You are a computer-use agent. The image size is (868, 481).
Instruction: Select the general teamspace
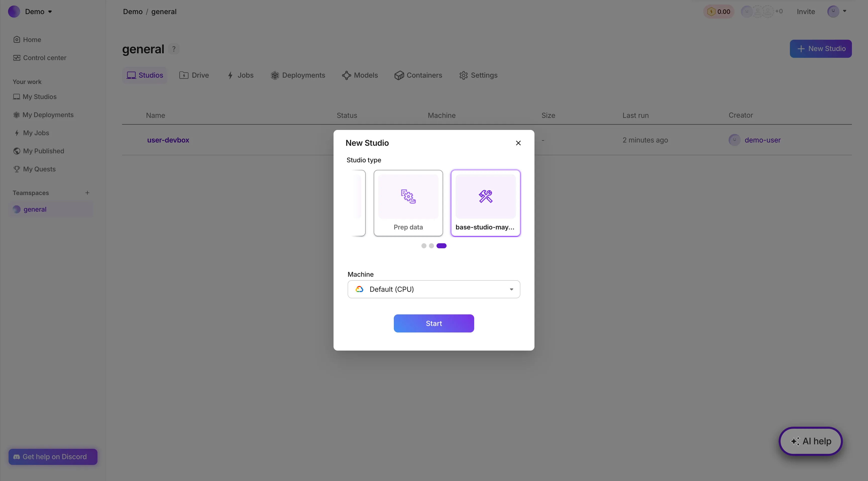coord(50,209)
